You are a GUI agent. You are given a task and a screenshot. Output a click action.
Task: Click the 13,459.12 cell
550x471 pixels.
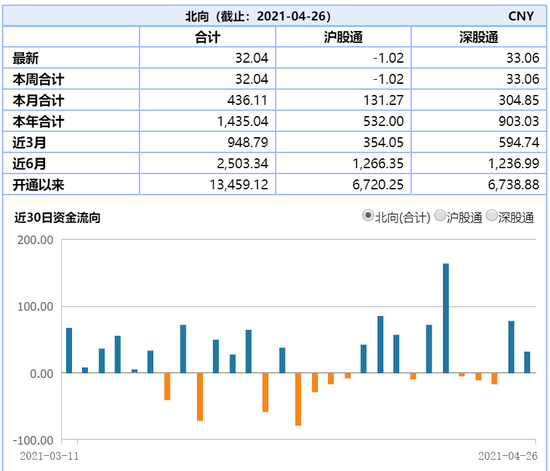tap(239, 184)
